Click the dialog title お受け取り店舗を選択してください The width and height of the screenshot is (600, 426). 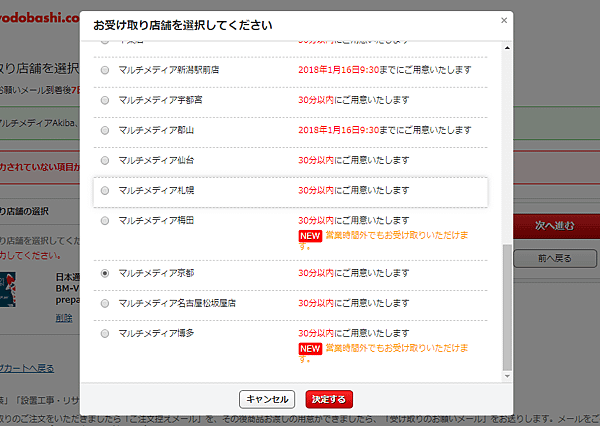[x=183, y=25]
